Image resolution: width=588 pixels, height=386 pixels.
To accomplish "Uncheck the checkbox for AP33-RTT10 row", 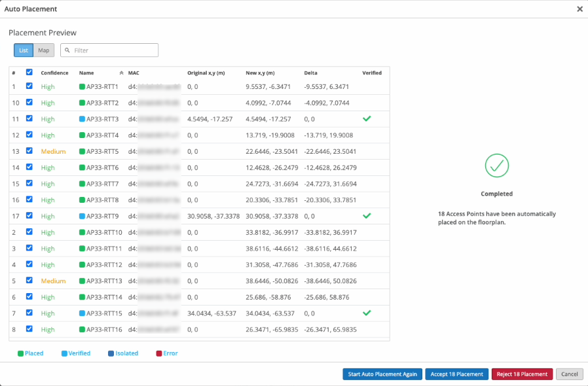I will click(29, 232).
